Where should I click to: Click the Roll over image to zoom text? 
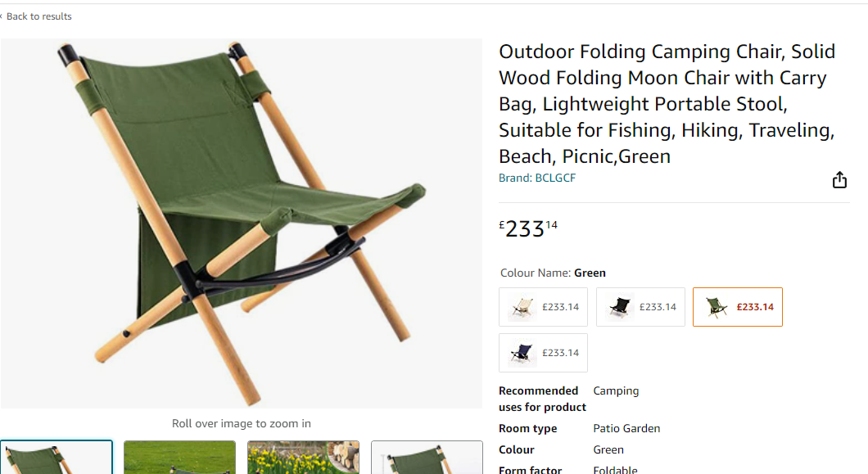pos(242,423)
